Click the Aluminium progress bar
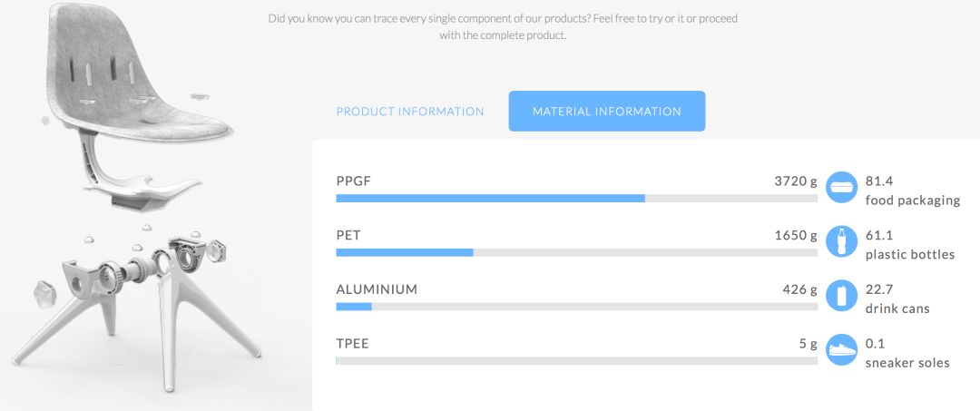980x411 pixels. click(576, 307)
